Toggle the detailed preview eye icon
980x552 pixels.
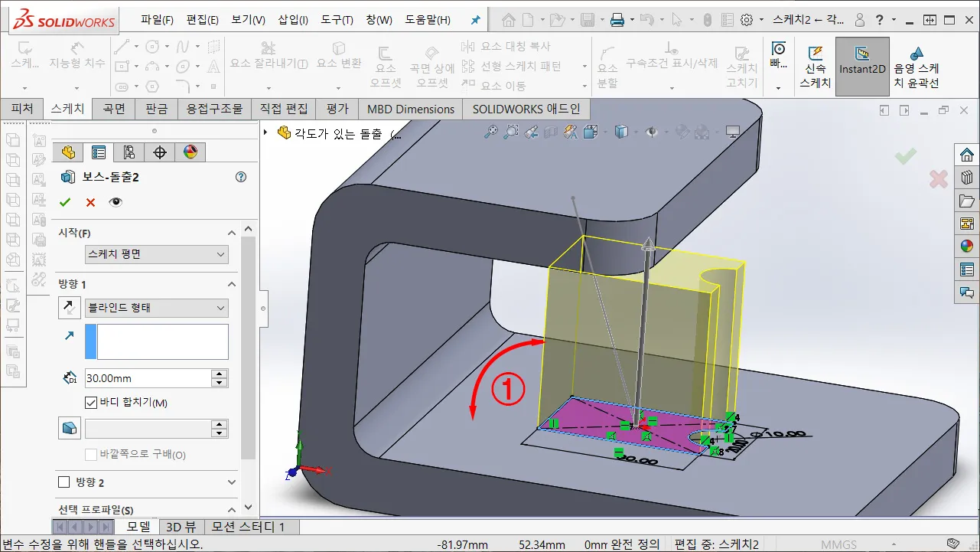coord(116,202)
